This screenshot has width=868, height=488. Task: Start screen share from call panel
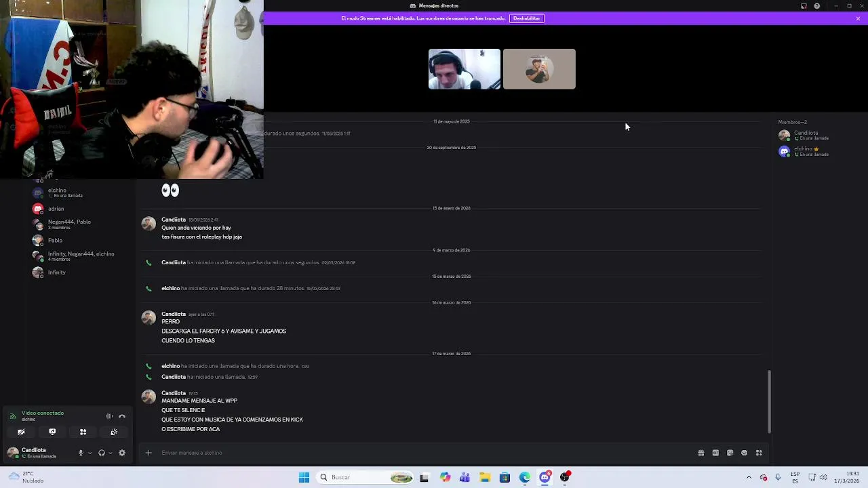[52, 432]
